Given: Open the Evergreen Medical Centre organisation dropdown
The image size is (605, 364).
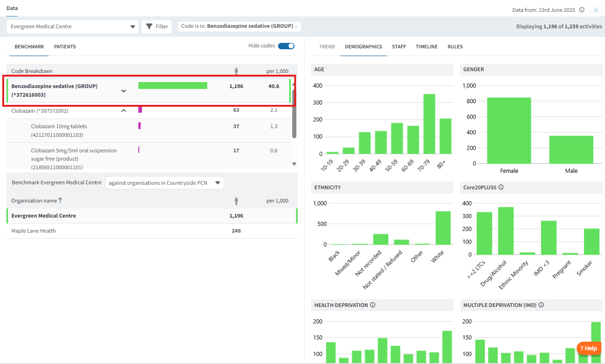Looking at the screenshot, I should coord(73,26).
